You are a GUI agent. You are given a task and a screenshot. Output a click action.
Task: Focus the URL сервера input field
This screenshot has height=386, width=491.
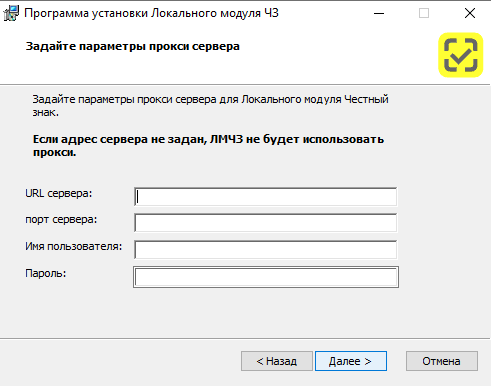[x=266, y=197]
